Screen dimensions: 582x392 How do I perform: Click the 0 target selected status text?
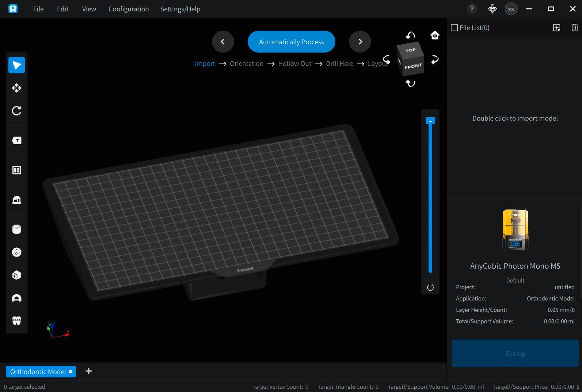click(24, 387)
